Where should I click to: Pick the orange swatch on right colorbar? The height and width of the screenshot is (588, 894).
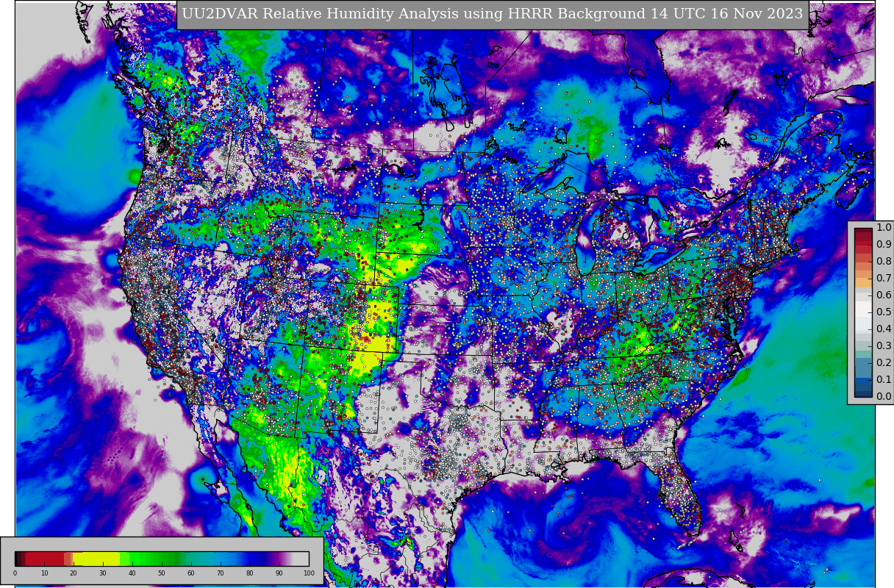[863, 282]
